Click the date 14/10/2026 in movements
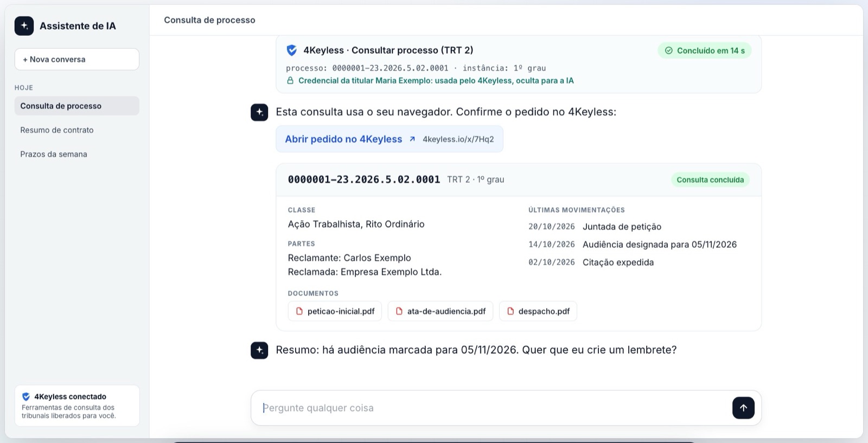Image resolution: width=868 pixels, height=443 pixels. (x=552, y=245)
